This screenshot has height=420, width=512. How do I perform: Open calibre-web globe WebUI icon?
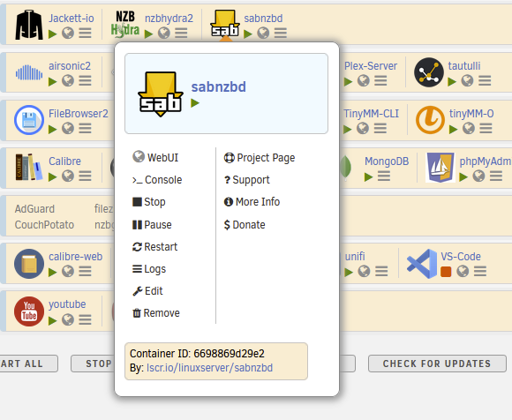68,271
